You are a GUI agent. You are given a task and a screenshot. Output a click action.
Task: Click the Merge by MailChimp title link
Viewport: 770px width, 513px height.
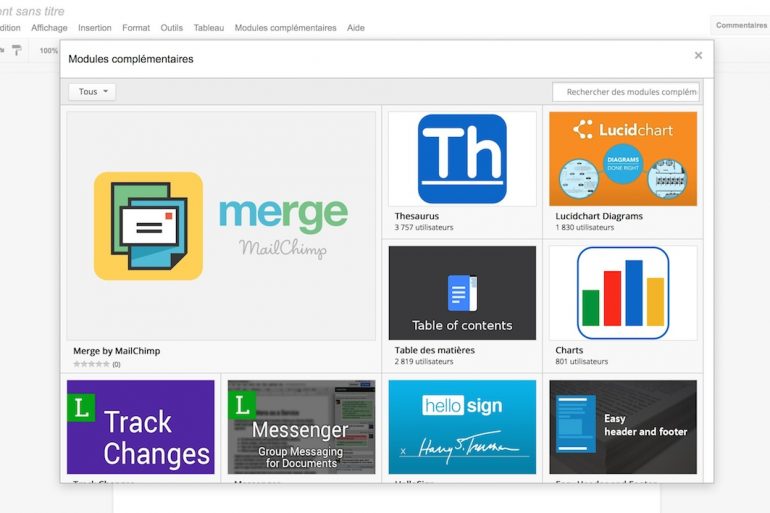116,351
